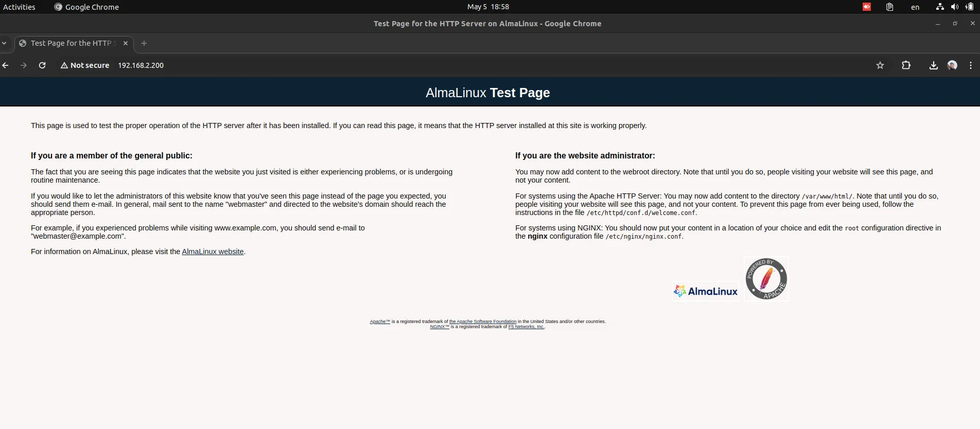Open the Extensions puzzle icon
Screen dimensions: 980x429
(x=906, y=65)
